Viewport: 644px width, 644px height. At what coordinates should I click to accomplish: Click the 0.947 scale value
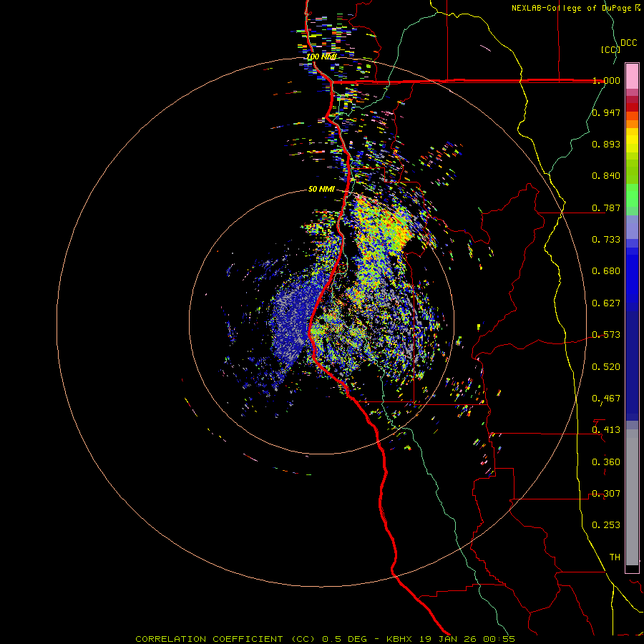(606, 112)
